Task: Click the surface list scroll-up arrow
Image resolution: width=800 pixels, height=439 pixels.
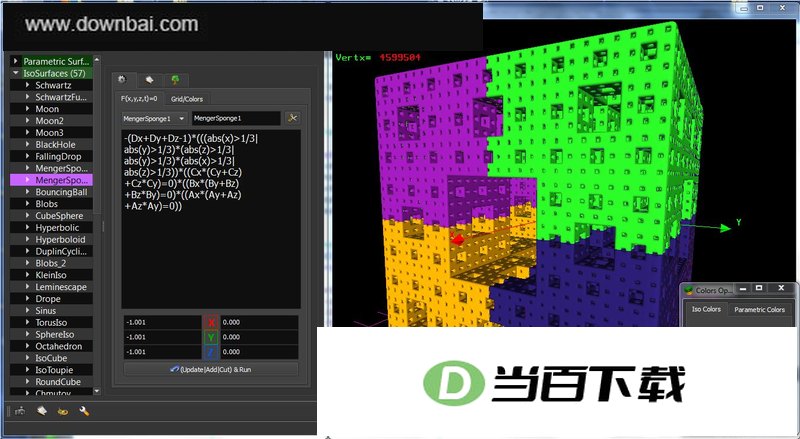Action: pyautogui.click(x=97, y=60)
